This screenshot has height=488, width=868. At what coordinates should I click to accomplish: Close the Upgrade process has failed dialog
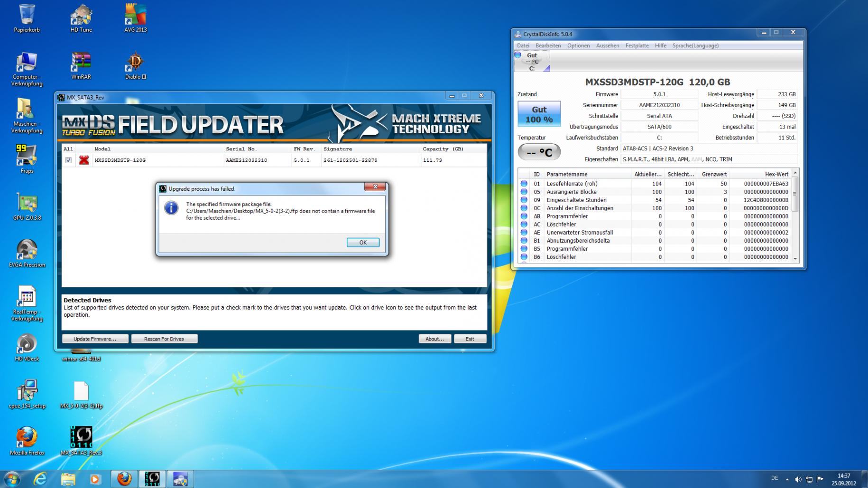tap(375, 187)
